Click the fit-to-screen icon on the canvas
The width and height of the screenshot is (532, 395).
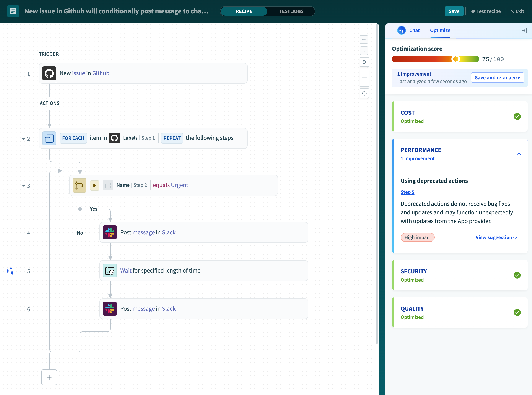coord(364,93)
